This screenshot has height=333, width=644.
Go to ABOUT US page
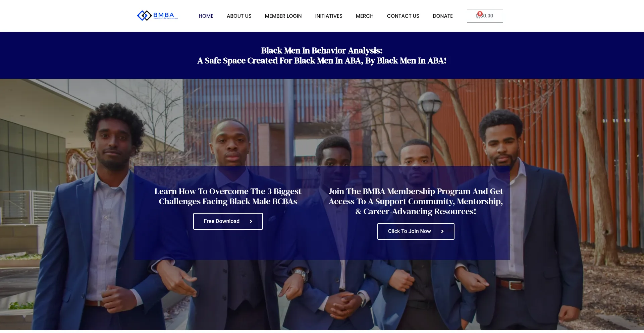[x=239, y=16]
